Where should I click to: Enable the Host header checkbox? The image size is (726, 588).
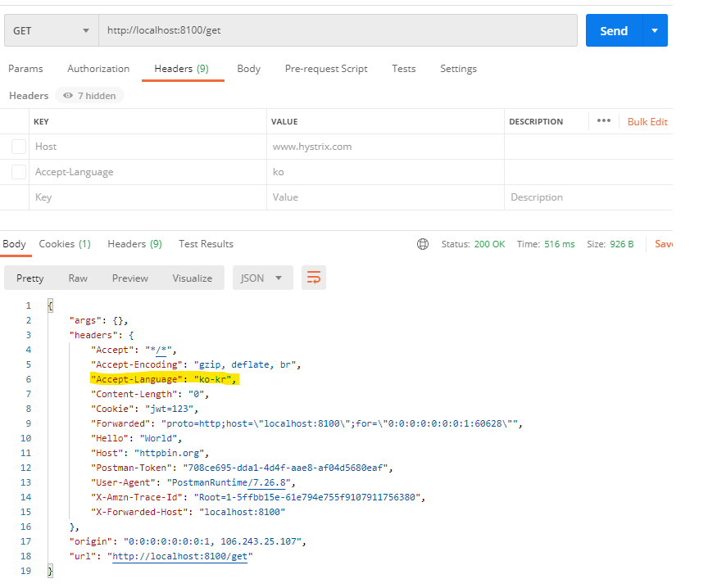(19, 147)
